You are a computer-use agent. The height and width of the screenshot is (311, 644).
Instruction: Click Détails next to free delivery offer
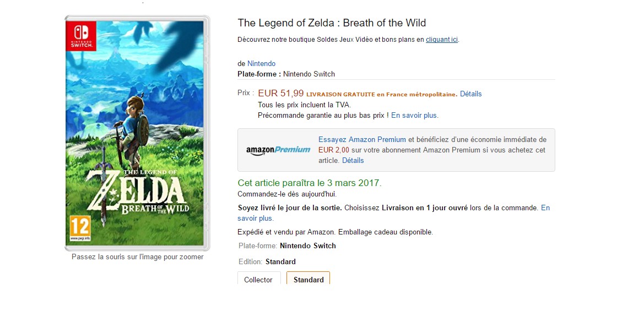point(471,94)
